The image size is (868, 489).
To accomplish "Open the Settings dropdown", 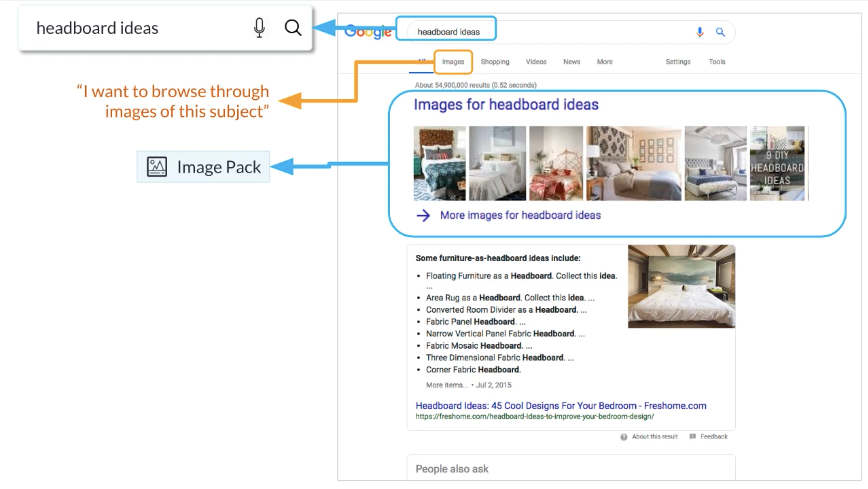I will (678, 62).
